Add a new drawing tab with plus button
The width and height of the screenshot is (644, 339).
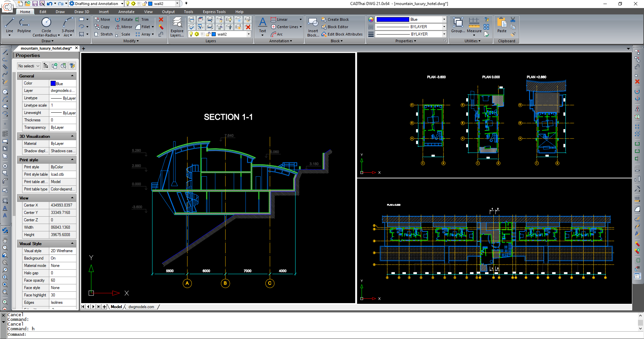[84, 49]
